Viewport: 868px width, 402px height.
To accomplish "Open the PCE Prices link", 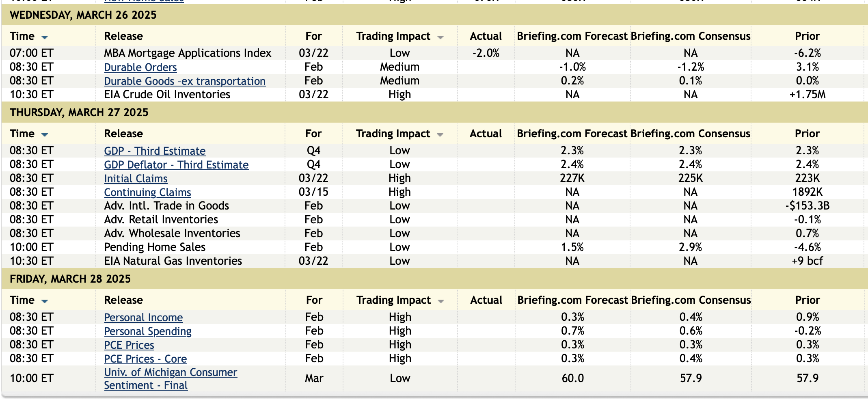I will tap(129, 345).
